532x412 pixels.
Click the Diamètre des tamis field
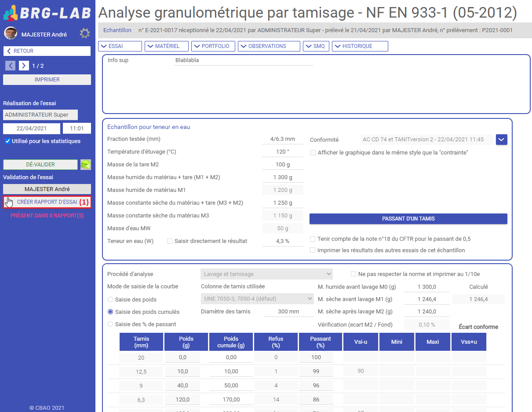pyautogui.click(x=289, y=312)
